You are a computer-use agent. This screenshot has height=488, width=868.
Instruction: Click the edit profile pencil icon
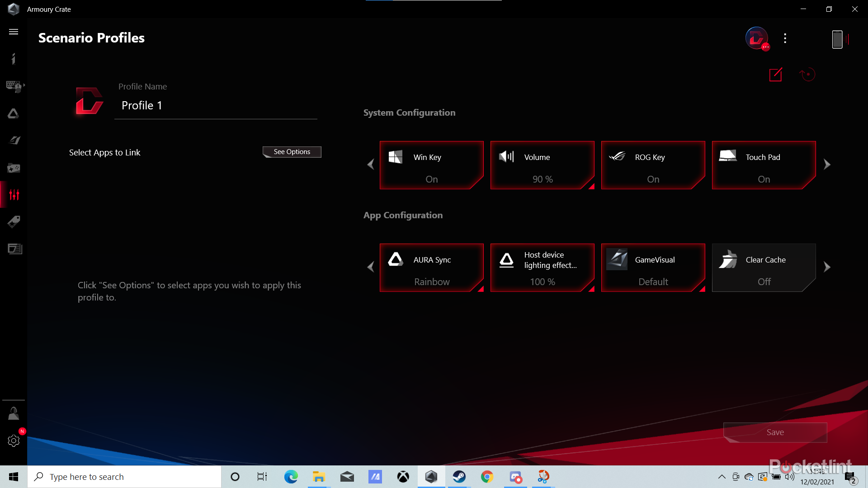point(776,75)
